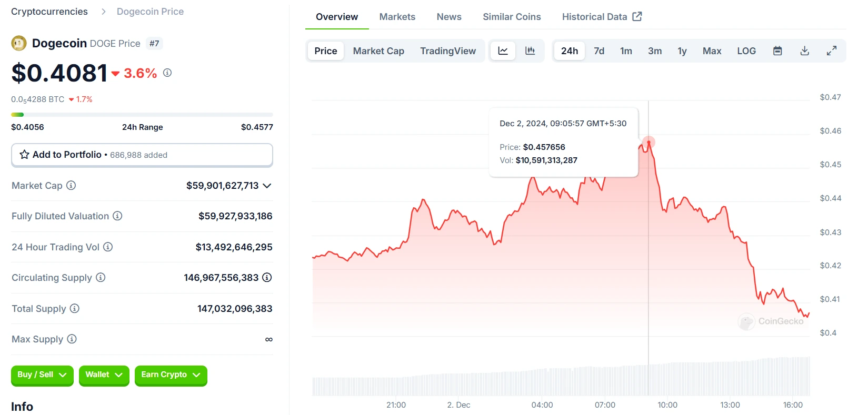The image size is (868, 415).
Task: Click the Dogecoin coin logo icon
Action: tap(19, 43)
